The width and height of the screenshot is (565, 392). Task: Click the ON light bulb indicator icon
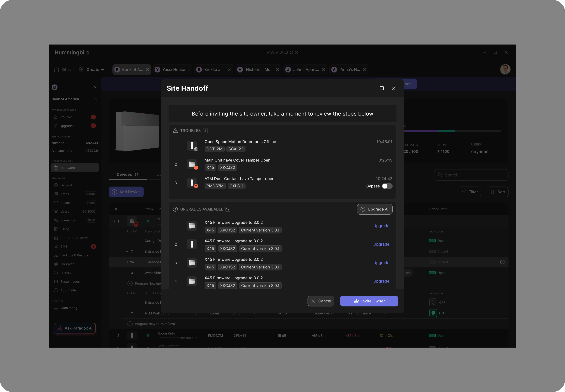pyautogui.click(x=433, y=313)
